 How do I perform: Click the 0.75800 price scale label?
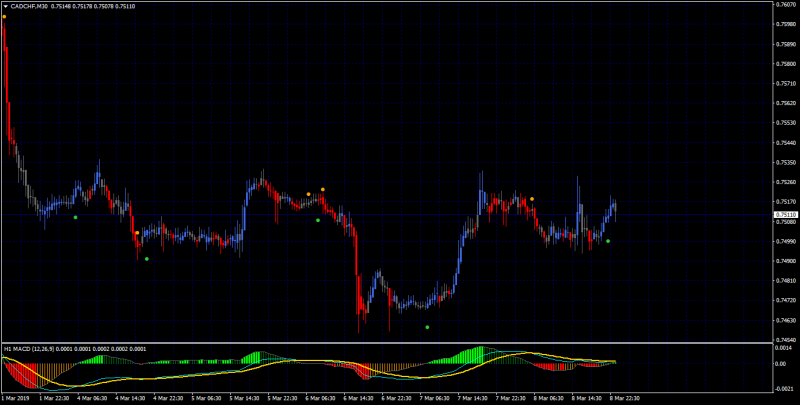pos(786,64)
